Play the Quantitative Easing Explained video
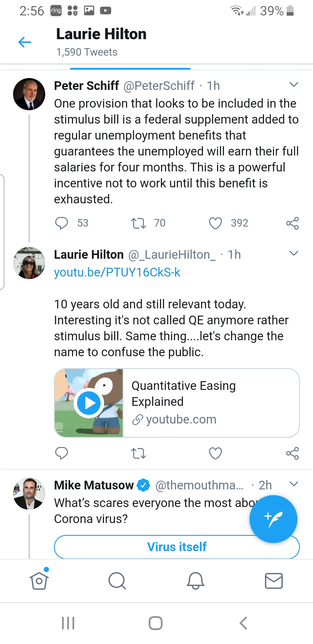The image size is (313, 644). (x=89, y=403)
